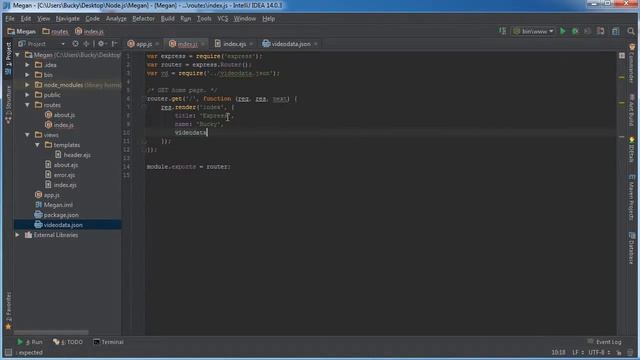Open the Search Everywhere magnifier
The width and height of the screenshot is (640, 360).
point(631,31)
